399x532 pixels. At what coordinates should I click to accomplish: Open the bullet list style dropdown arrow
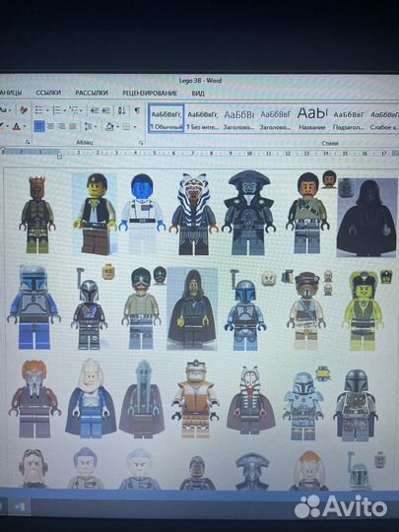[47, 110]
